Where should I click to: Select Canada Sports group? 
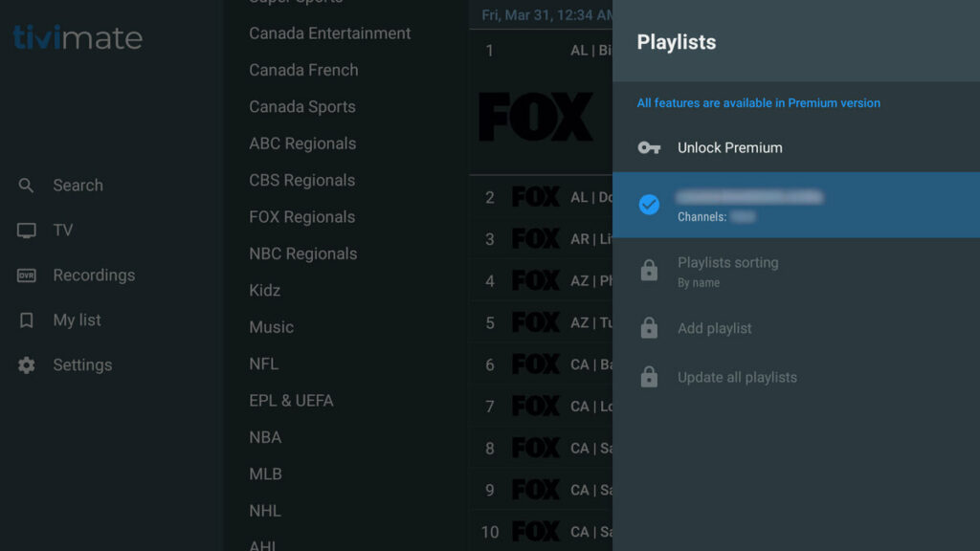302,107
